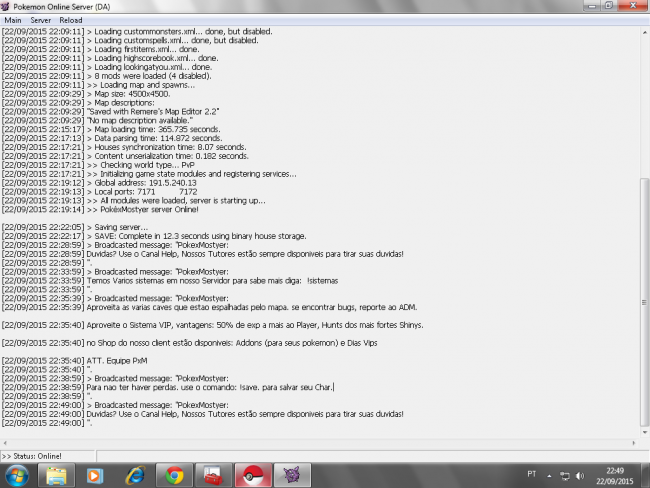Open the volume speaker tray icon
650x488 pixels.
tap(580, 476)
